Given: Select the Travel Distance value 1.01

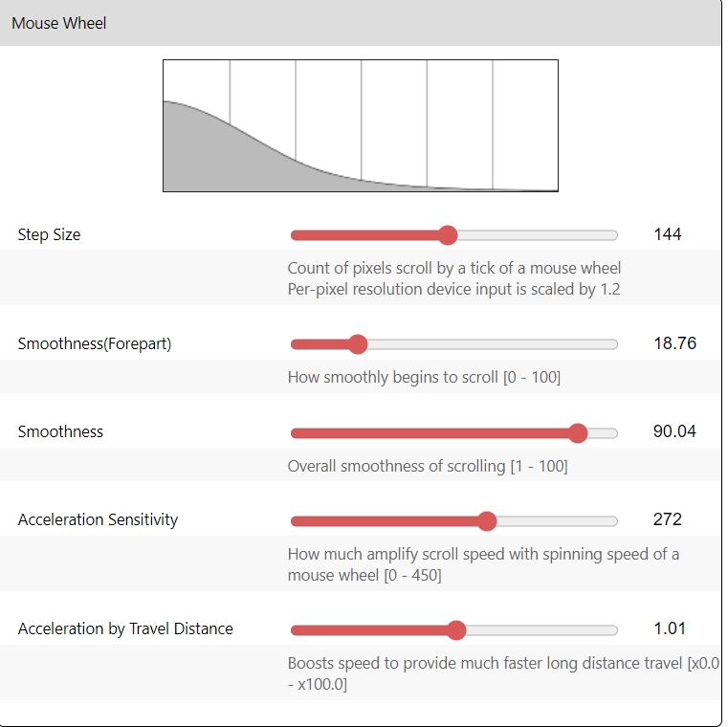Looking at the screenshot, I should [670, 628].
